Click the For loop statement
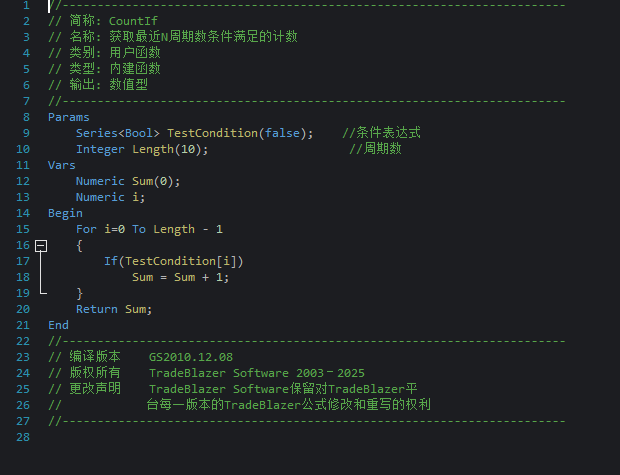 [x=149, y=229]
